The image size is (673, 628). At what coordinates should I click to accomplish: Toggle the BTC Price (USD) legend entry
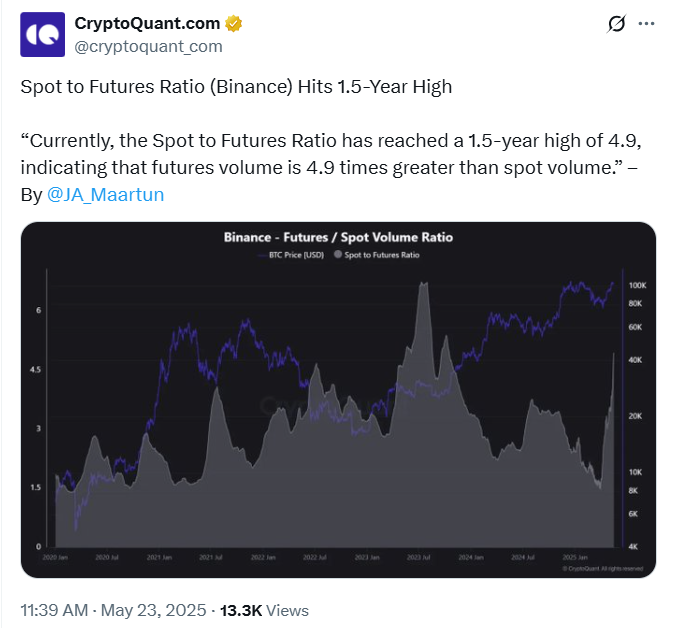291,255
